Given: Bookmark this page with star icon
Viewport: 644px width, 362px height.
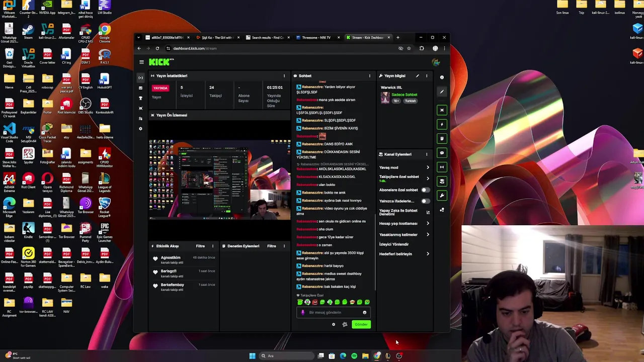Looking at the screenshot, I should [x=409, y=48].
